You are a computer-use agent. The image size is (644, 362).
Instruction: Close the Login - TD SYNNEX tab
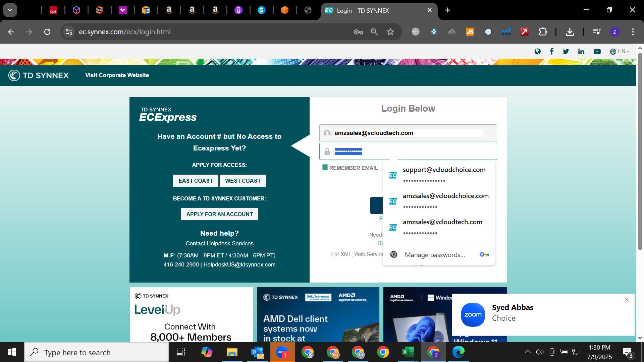tap(430, 10)
